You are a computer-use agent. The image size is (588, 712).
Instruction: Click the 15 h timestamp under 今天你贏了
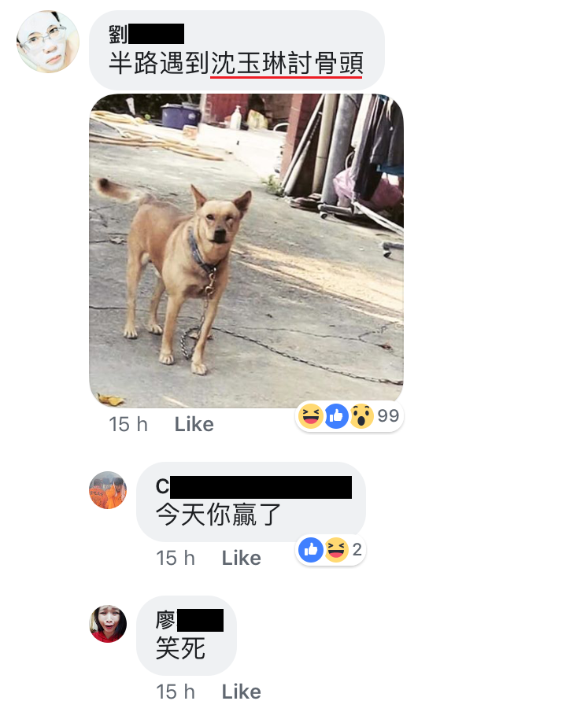pos(176,558)
